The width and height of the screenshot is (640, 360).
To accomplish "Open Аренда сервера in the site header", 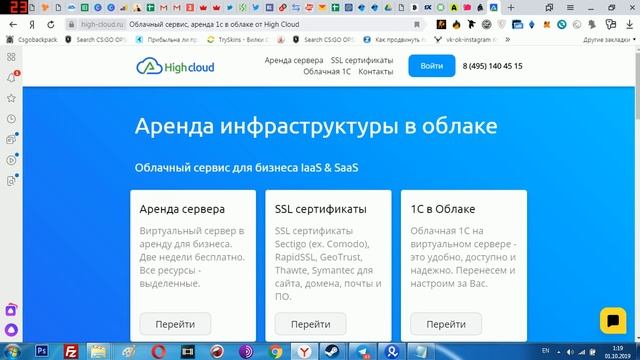I will click(293, 60).
